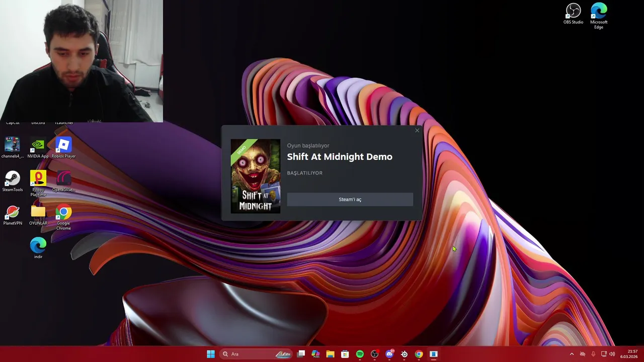Open Spotify from the taskbar
The image size is (644, 362).
360,354
